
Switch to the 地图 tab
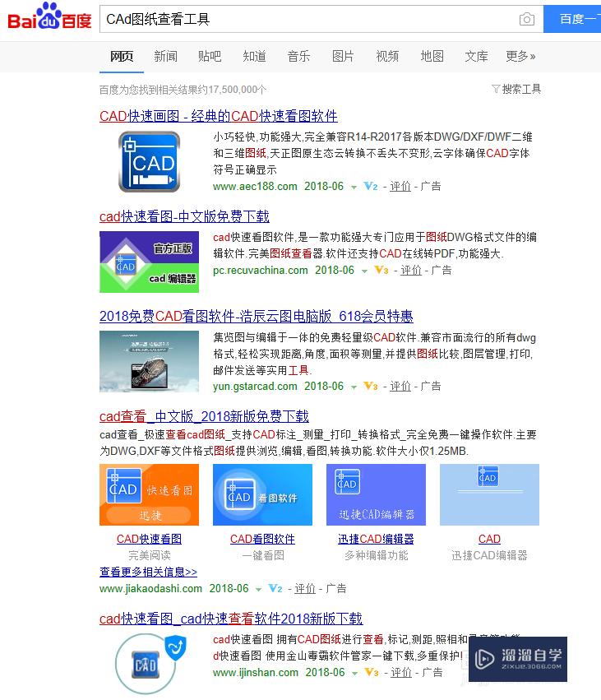[x=432, y=56]
